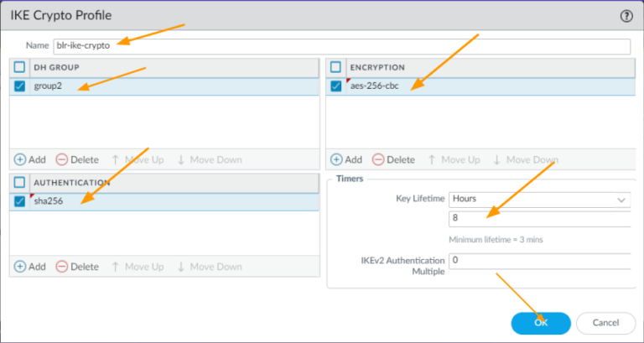Image resolution: width=644 pixels, height=343 pixels.
Task: Click the Cancel button
Action: coord(605,323)
